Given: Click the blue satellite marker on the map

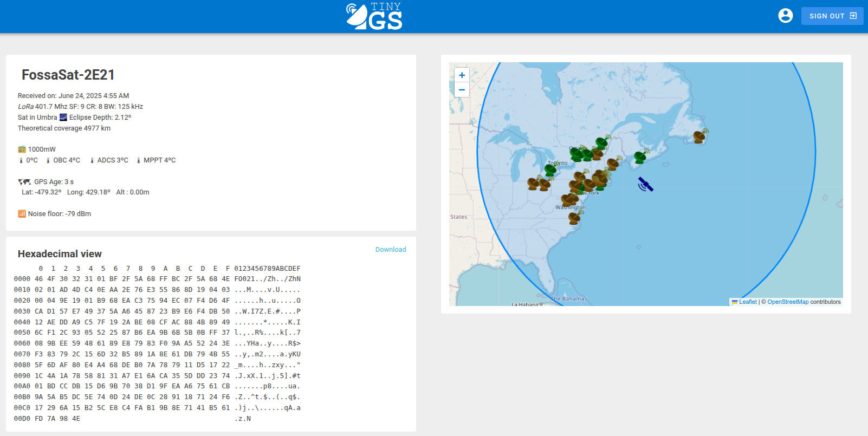Looking at the screenshot, I should pos(645,185).
